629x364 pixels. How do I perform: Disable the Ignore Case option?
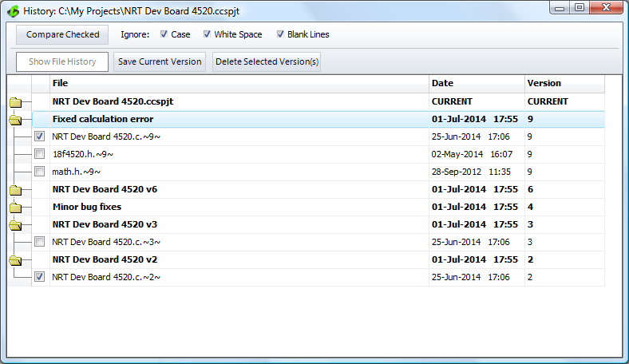click(164, 34)
